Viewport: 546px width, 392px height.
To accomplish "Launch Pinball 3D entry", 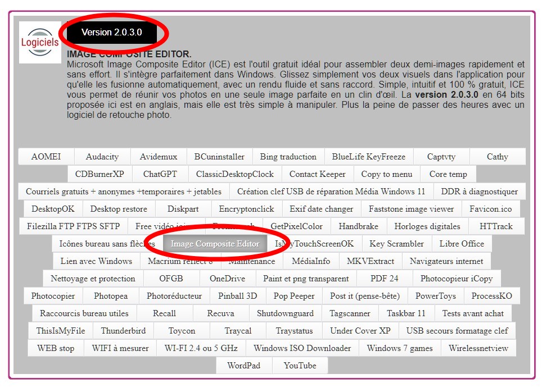I will coord(238,295).
